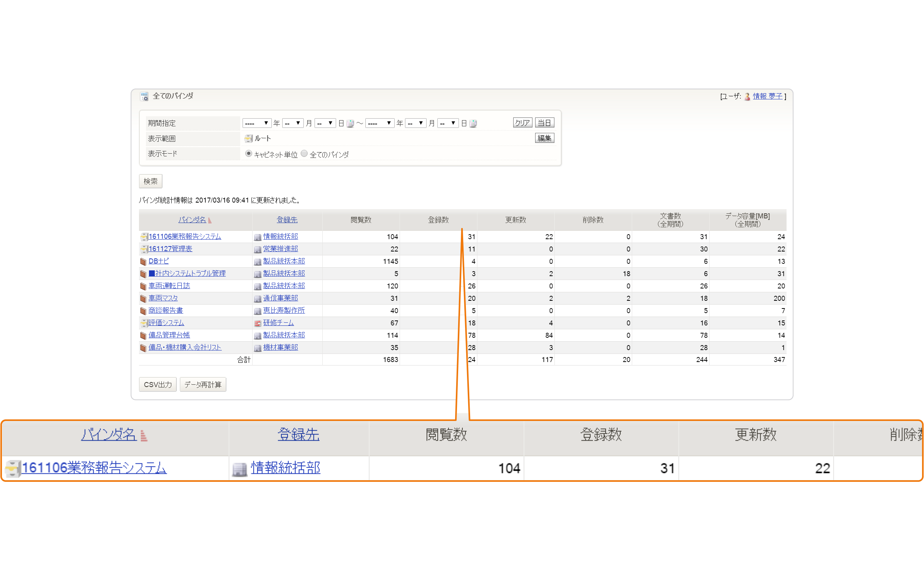Open binder 161106業務報告システム
924x570 pixels.
click(185, 236)
